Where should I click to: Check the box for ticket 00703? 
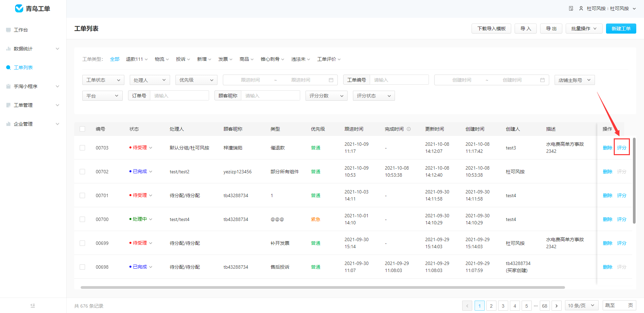coord(82,148)
